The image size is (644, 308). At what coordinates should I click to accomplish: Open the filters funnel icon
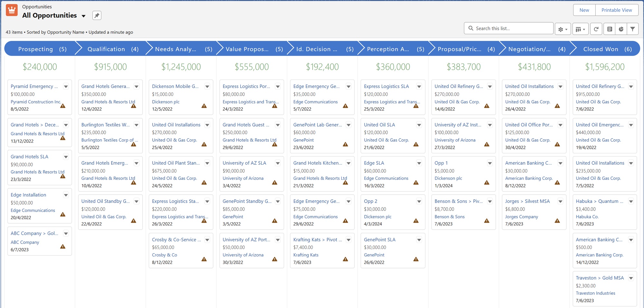coord(633,29)
